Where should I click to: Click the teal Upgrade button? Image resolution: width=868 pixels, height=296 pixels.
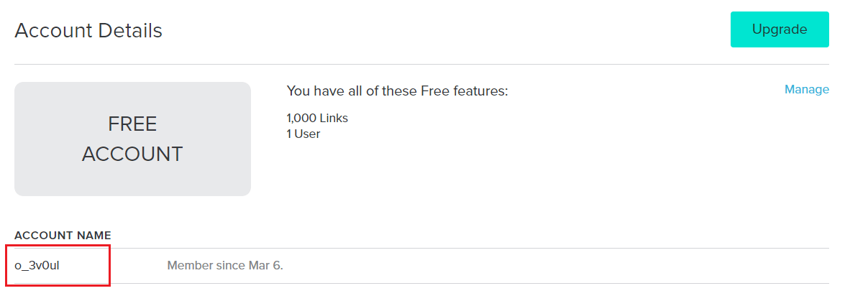click(780, 29)
